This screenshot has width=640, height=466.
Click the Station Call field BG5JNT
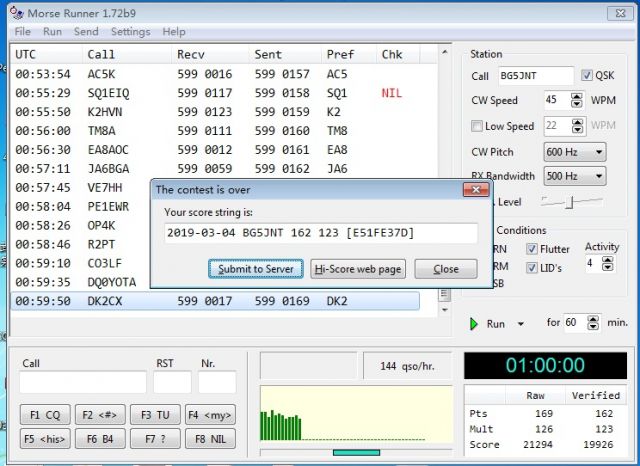pyautogui.click(x=536, y=76)
